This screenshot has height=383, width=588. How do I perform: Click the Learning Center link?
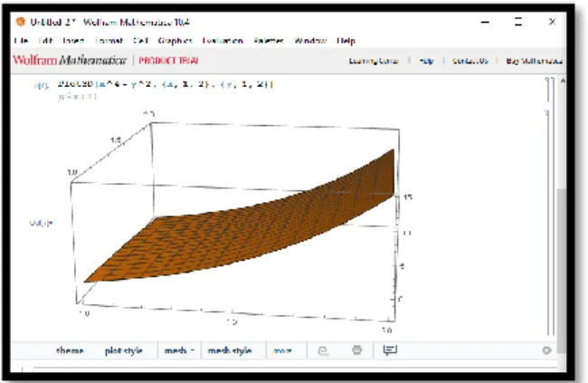click(373, 61)
